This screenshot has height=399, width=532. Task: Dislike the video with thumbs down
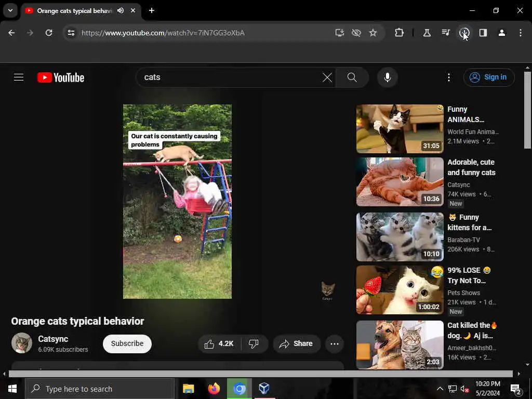[x=254, y=344]
